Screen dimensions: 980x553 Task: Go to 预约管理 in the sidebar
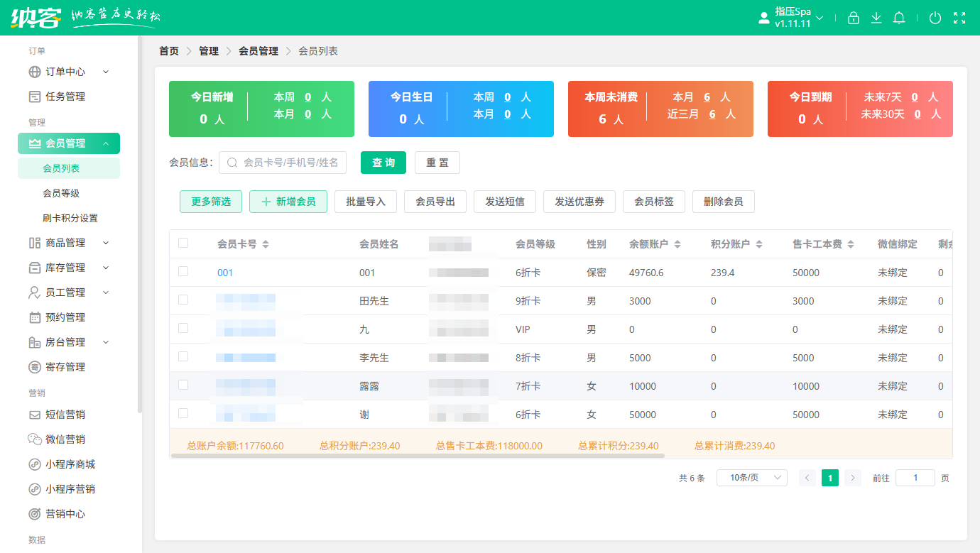pyautogui.click(x=65, y=317)
